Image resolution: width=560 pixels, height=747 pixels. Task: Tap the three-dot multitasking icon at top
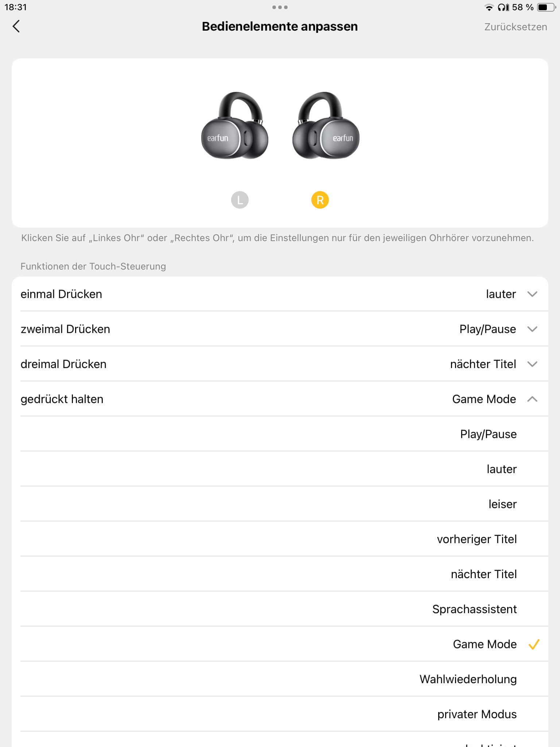280,7
